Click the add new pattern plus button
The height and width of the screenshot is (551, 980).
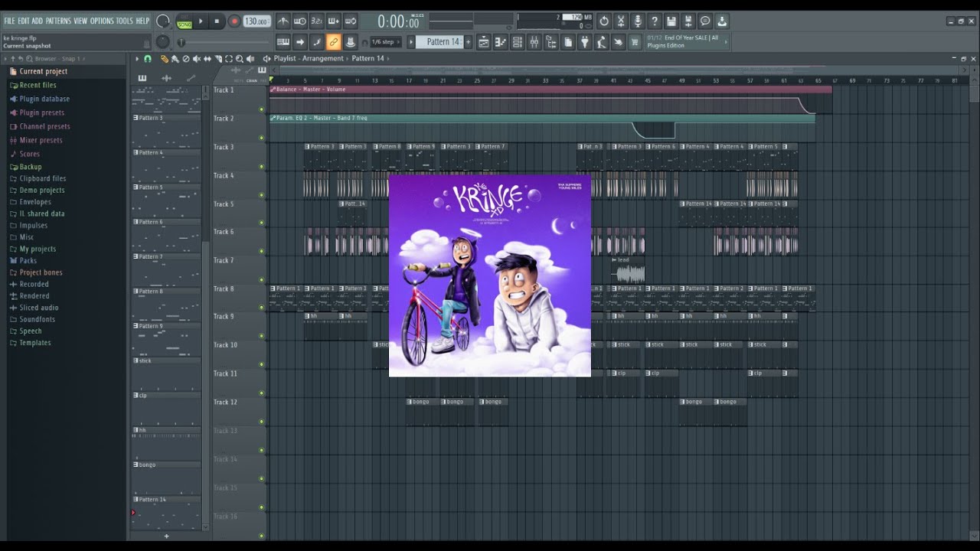(x=468, y=42)
